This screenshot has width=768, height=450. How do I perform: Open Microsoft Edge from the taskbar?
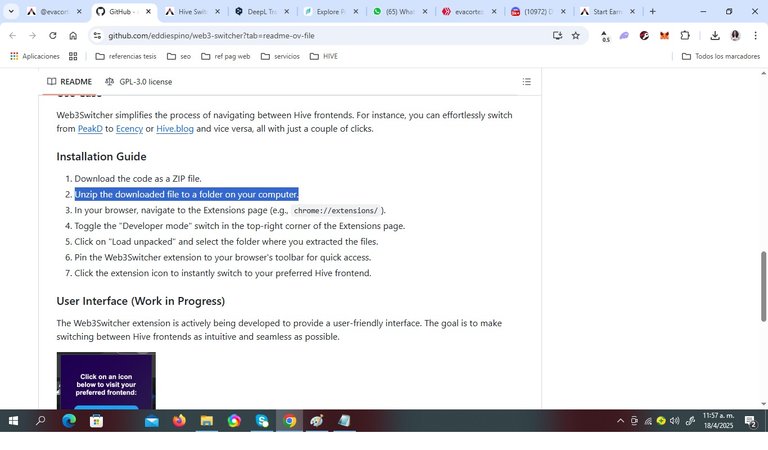(x=69, y=421)
